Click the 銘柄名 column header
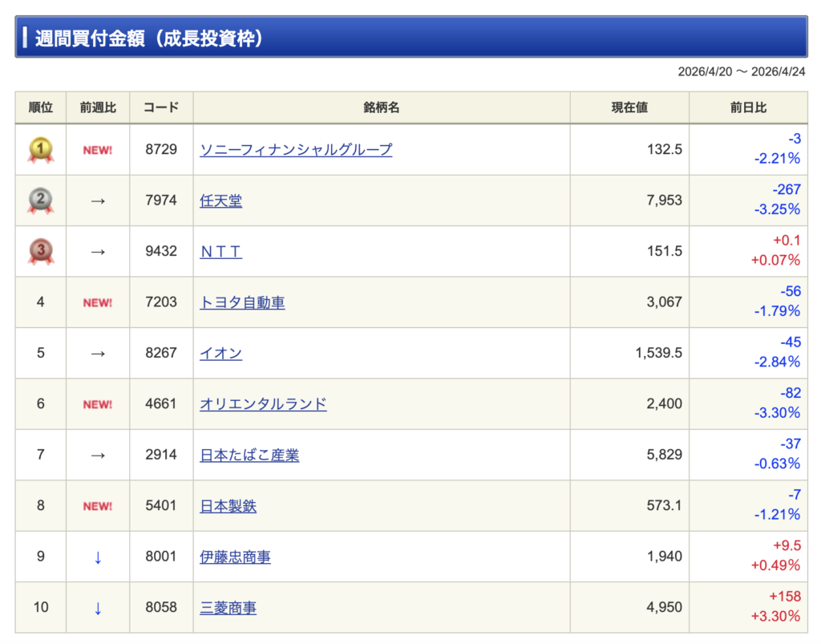Viewport: 821px width, 644px height. (381, 107)
